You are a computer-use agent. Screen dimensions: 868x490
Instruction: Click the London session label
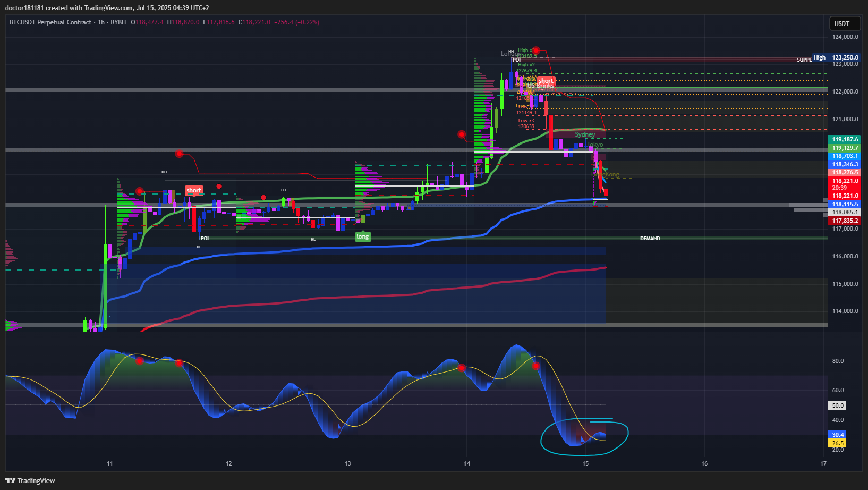click(510, 54)
